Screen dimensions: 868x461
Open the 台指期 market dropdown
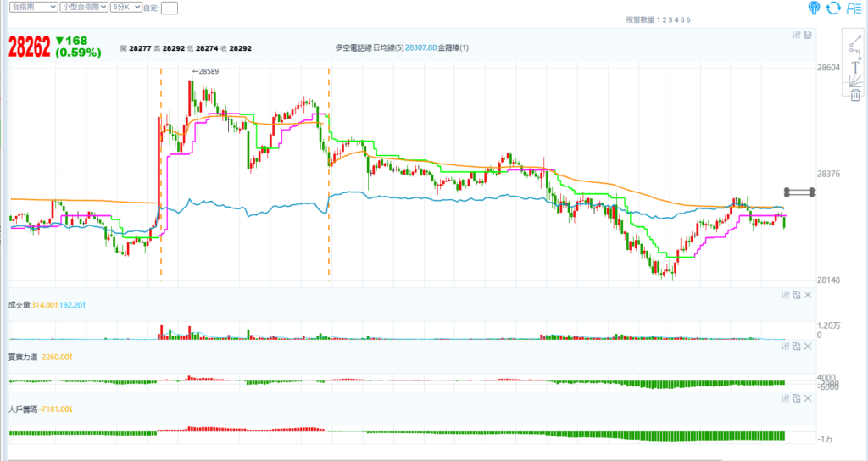33,7
